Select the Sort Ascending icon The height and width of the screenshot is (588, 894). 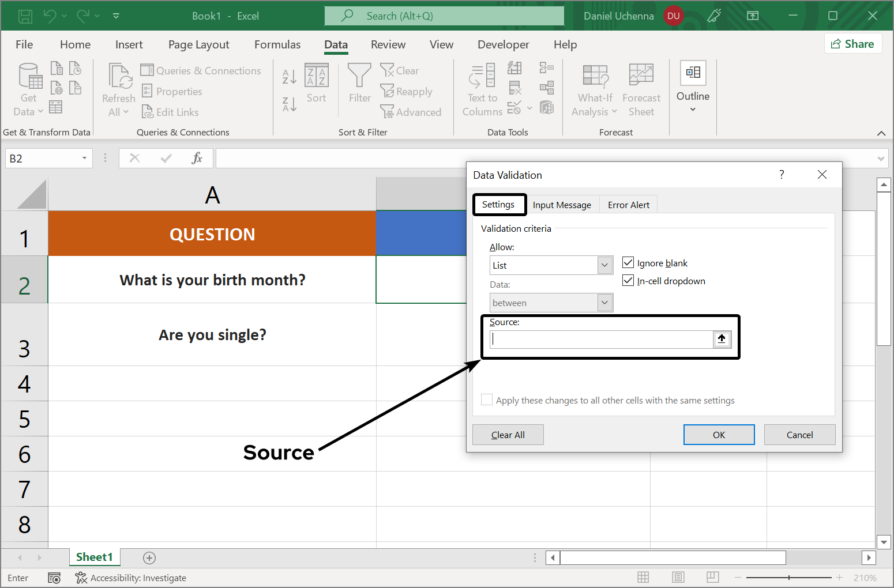(288, 76)
